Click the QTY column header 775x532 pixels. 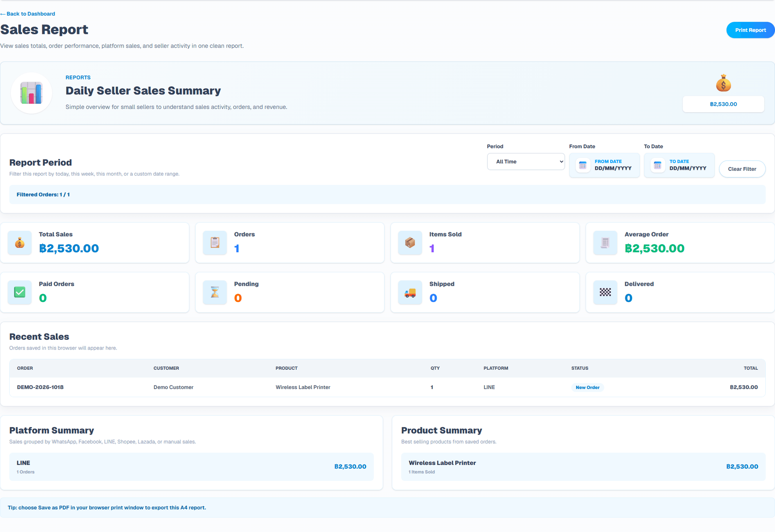435,368
